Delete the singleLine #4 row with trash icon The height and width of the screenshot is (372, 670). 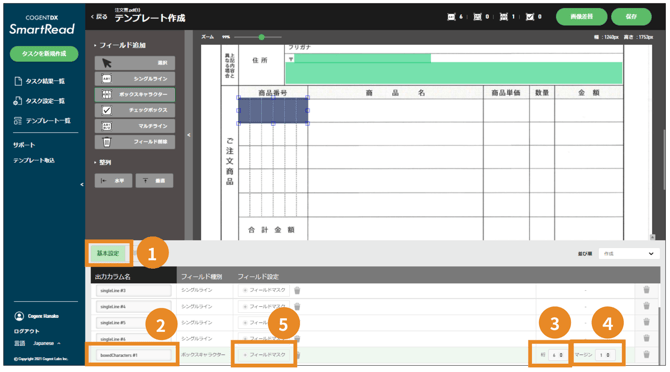point(646,306)
